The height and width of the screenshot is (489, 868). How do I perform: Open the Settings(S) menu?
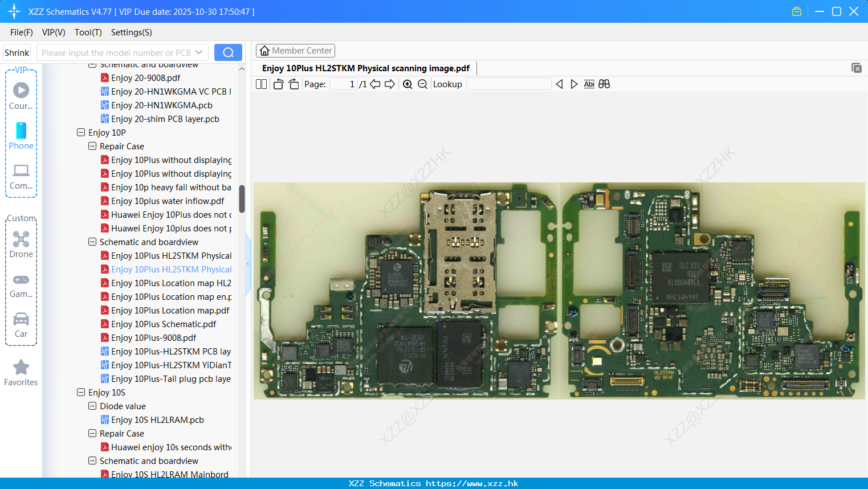pyautogui.click(x=132, y=32)
